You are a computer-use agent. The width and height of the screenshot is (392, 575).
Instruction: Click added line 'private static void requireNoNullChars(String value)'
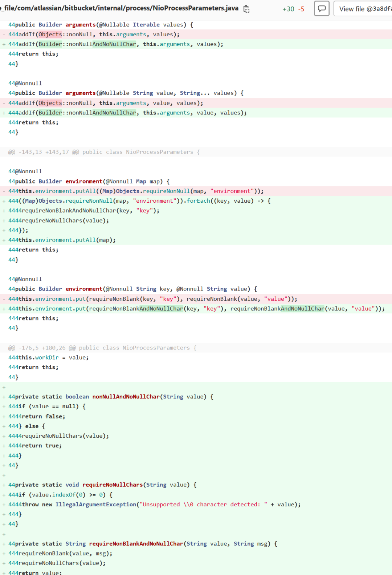click(196, 485)
